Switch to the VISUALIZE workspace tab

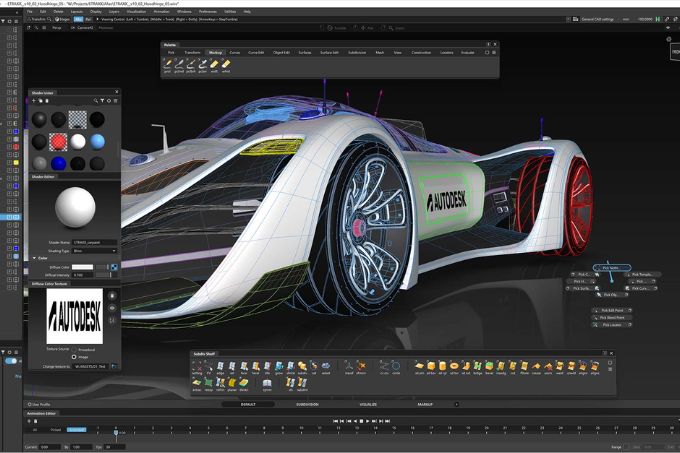(368, 404)
